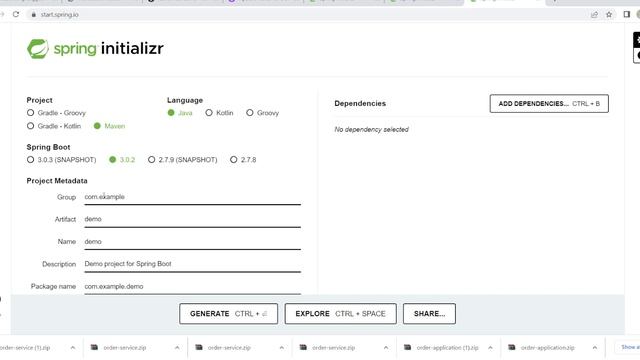Click the order-application.zip file icon
Image resolution: width=640 pixels, height=360 pixels.
511,347
